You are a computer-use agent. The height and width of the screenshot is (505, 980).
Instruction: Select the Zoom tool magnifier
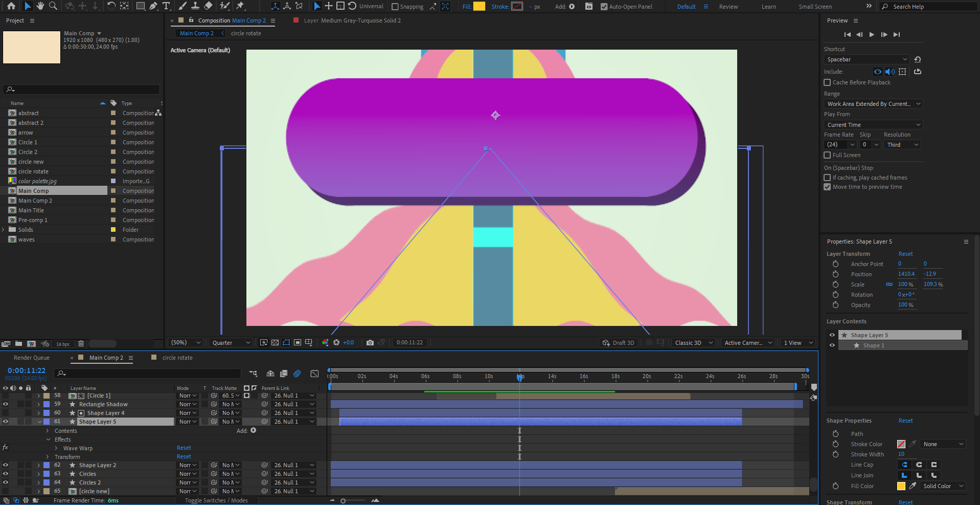click(53, 6)
